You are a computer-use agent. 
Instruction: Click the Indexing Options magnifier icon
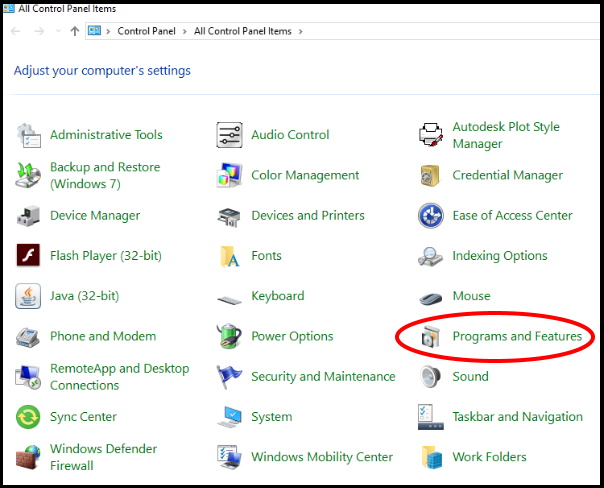click(x=430, y=257)
